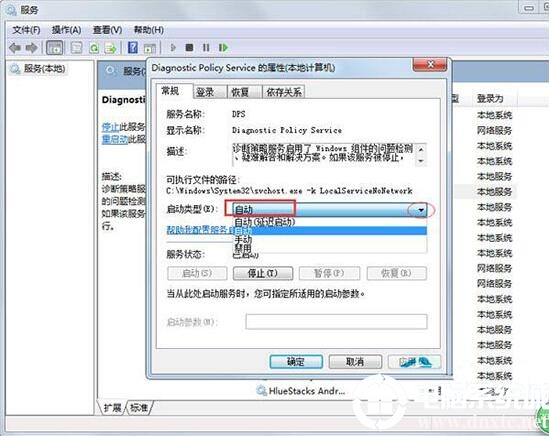The height and width of the screenshot is (436, 549).
Task: Open the 文件(F) menu
Action: pos(26,30)
